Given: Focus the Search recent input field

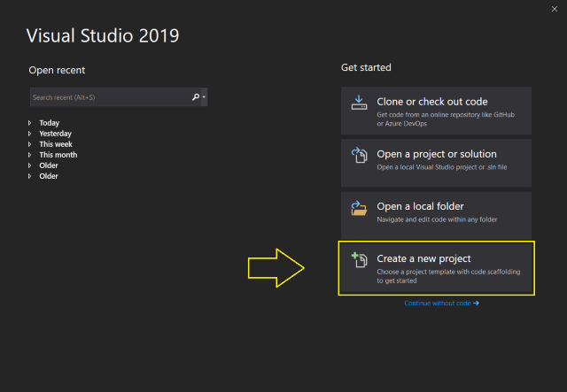Looking at the screenshot, I should (111, 96).
